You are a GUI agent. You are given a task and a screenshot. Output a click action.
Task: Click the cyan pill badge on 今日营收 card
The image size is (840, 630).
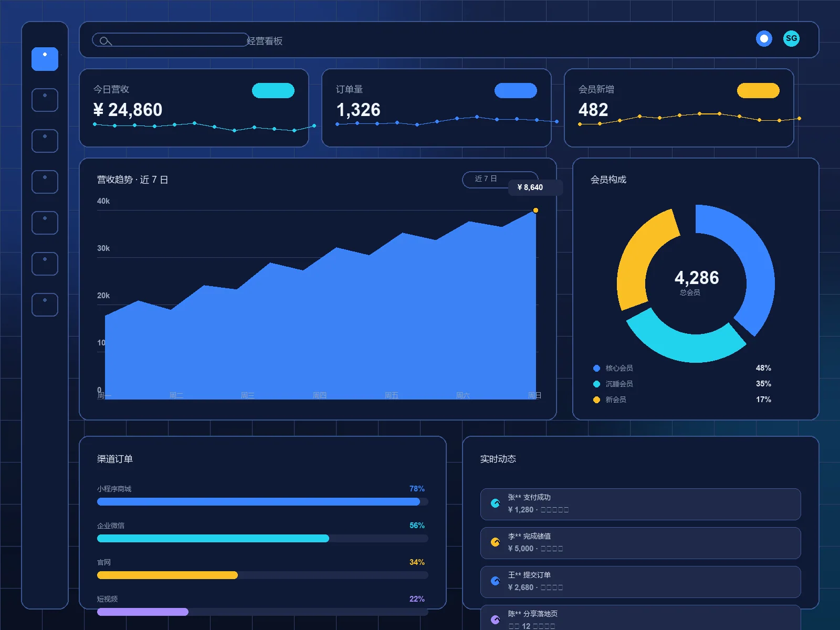pyautogui.click(x=273, y=90)
